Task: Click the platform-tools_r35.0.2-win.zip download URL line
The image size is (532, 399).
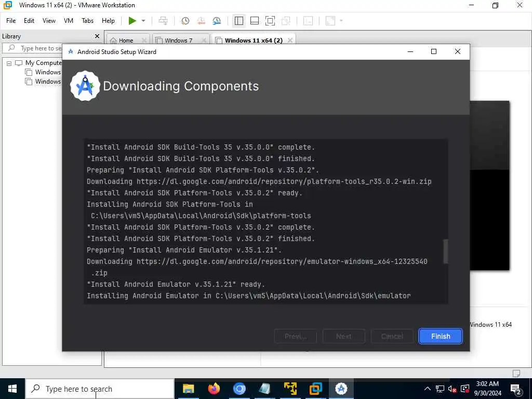Action: [259, 181]
